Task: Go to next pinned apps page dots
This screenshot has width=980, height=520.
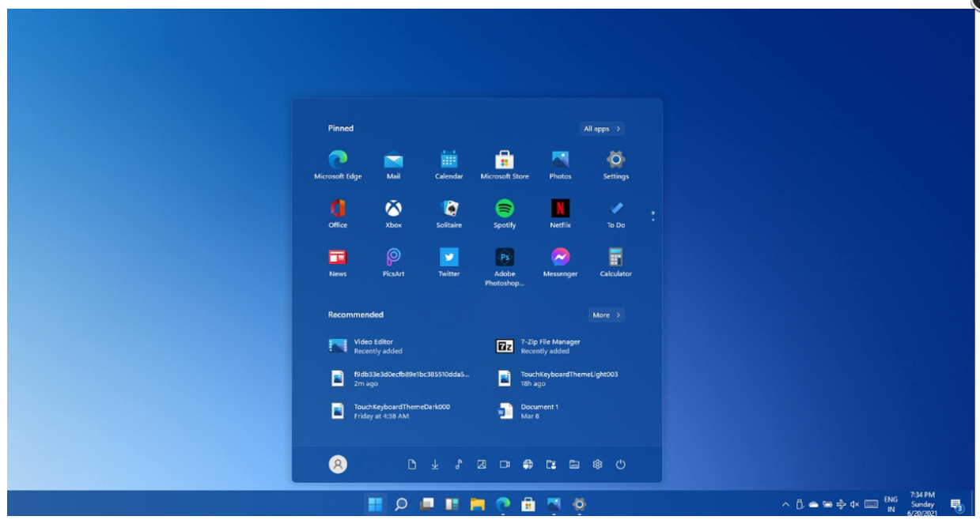Action: (x=653, y=216)
